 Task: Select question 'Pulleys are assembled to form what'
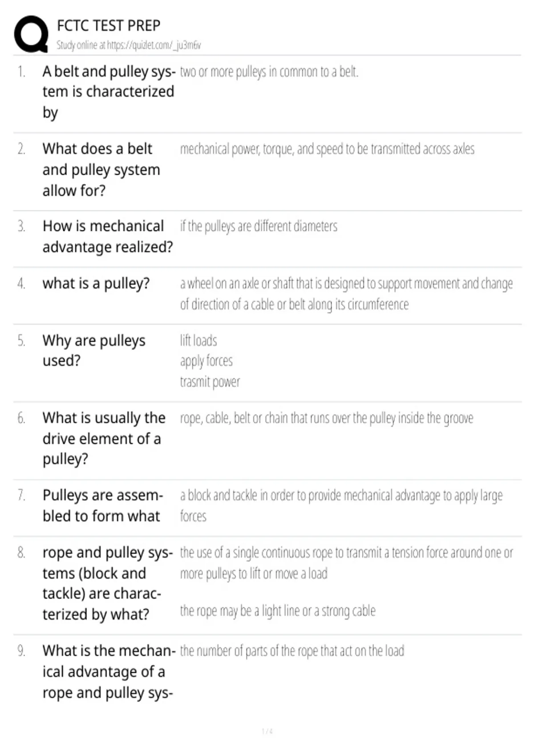pyautogui.click(x=103, y=506)
